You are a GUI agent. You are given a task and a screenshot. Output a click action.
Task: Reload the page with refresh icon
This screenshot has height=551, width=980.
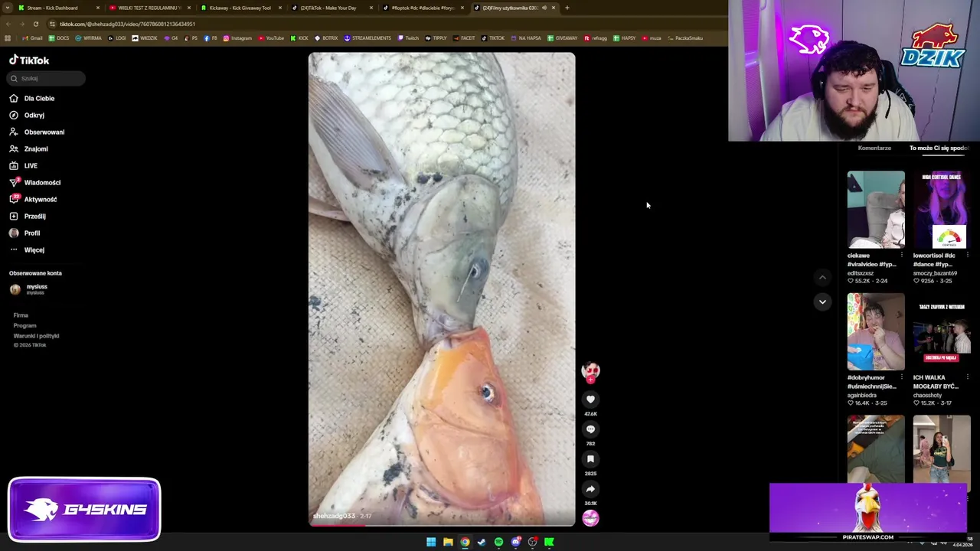[36, 24]
